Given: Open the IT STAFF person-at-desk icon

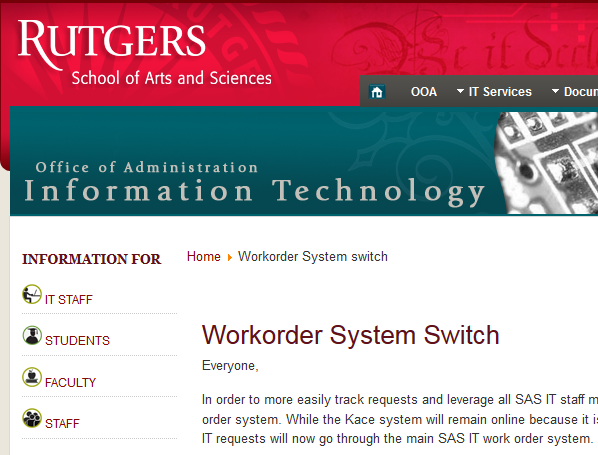Looking at the screenshot, I should pos(32,294).
